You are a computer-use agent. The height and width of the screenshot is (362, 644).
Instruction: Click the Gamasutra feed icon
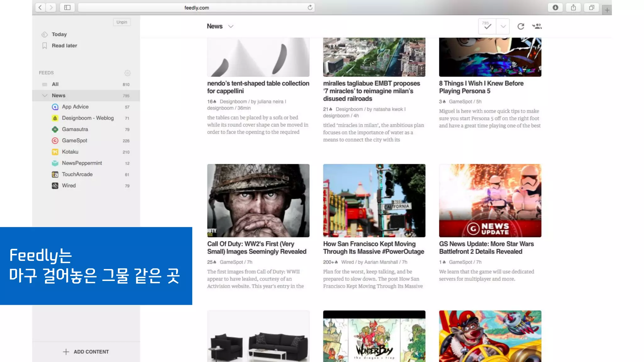click(55, 129)
